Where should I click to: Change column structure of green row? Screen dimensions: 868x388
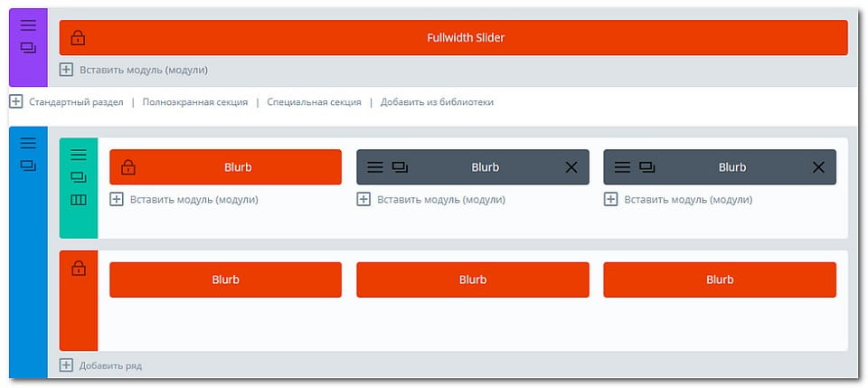(79, 200)
